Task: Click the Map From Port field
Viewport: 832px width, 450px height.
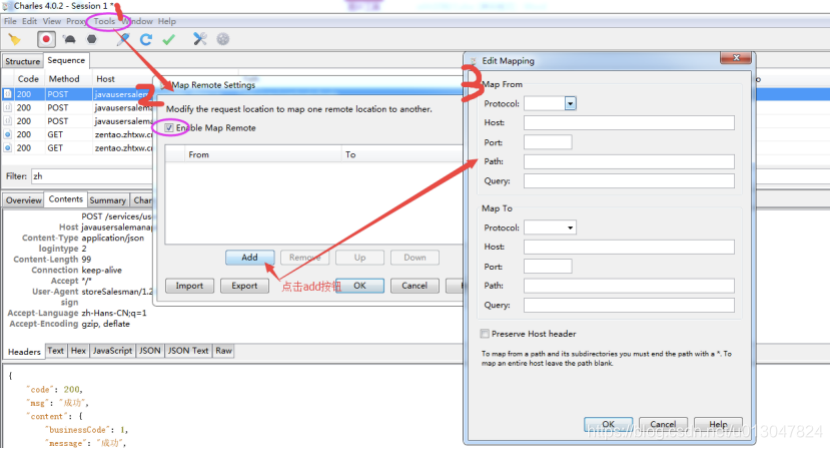Action: (548, 142)
